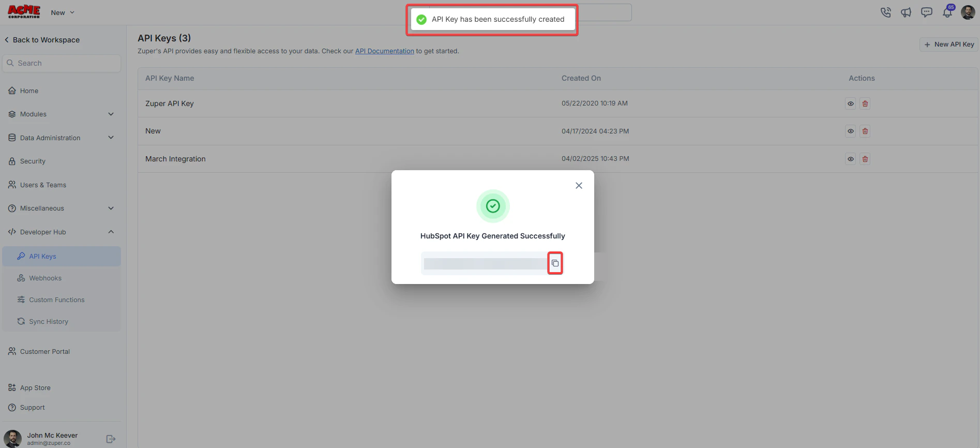
Task: Click the ACME Corporation logo
Action: [24, 12]
